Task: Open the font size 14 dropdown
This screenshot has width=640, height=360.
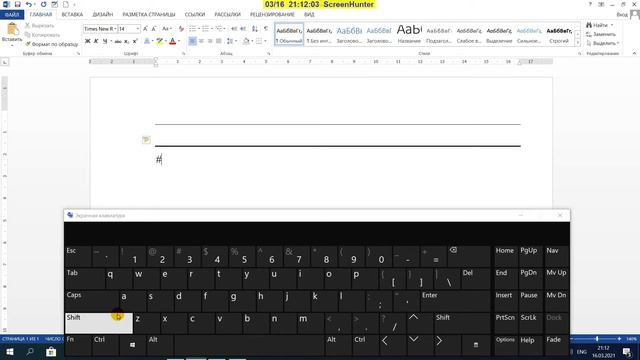Action: coord(138,29)
